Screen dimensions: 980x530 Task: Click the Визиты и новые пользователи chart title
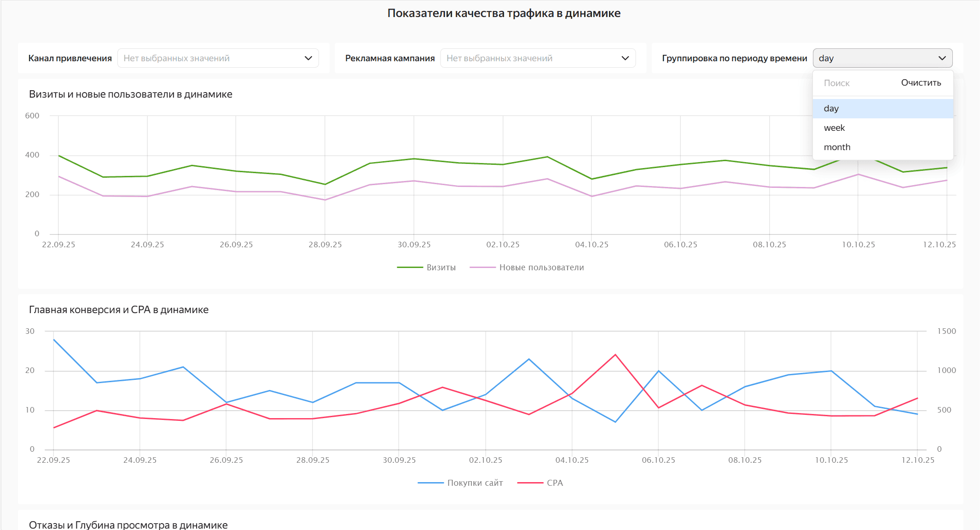click(131, 94)
